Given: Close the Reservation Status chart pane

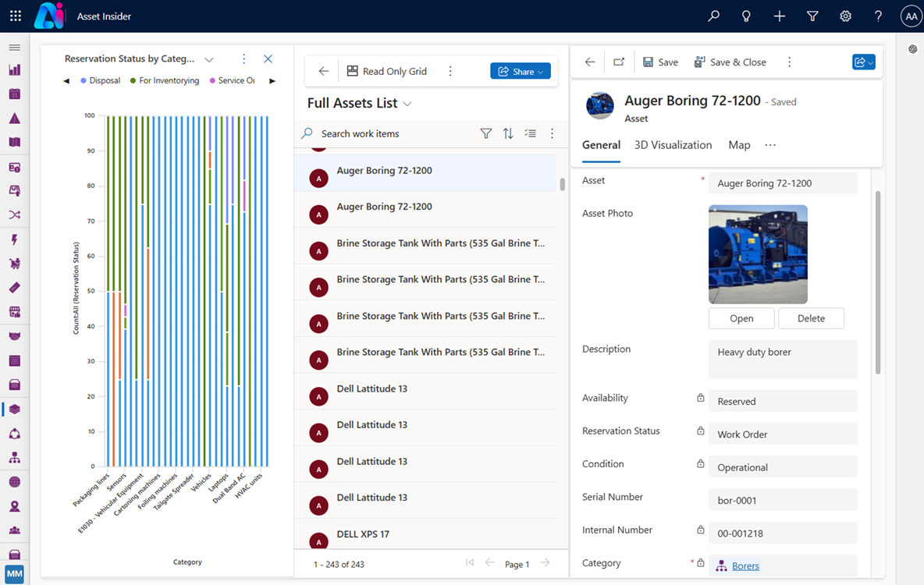Looking at the screenshot, I should pyautogui.click(x=268, y=59).
